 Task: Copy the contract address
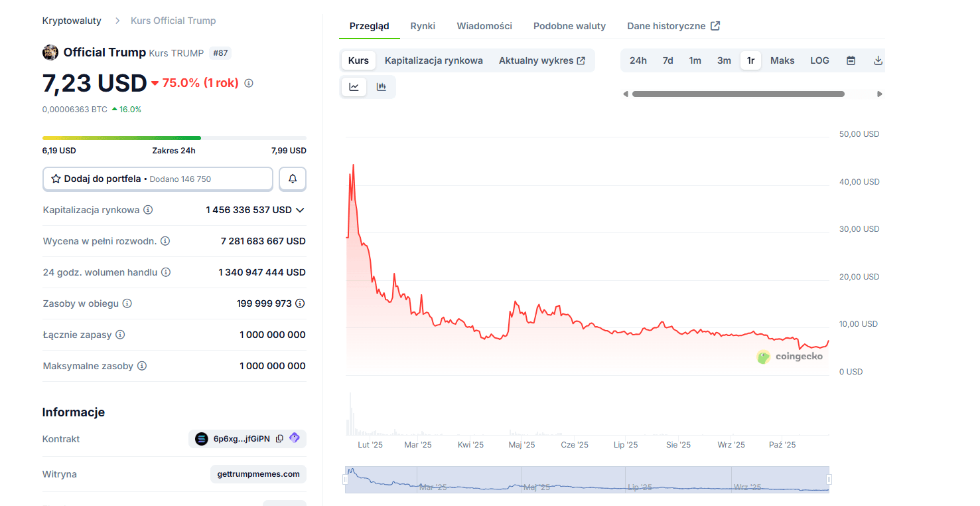coord(279,439)
